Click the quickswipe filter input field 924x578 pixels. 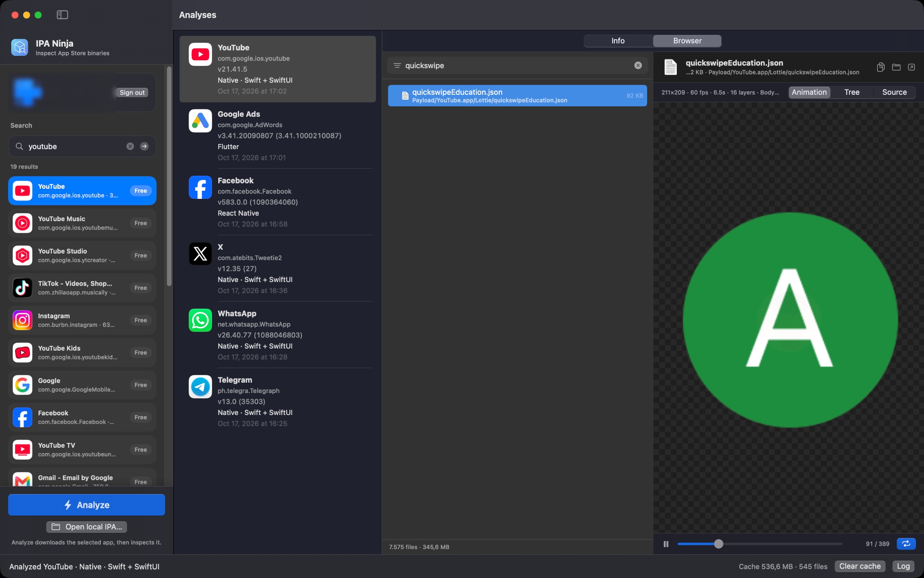pyautogui.click(x=518, y=66)
